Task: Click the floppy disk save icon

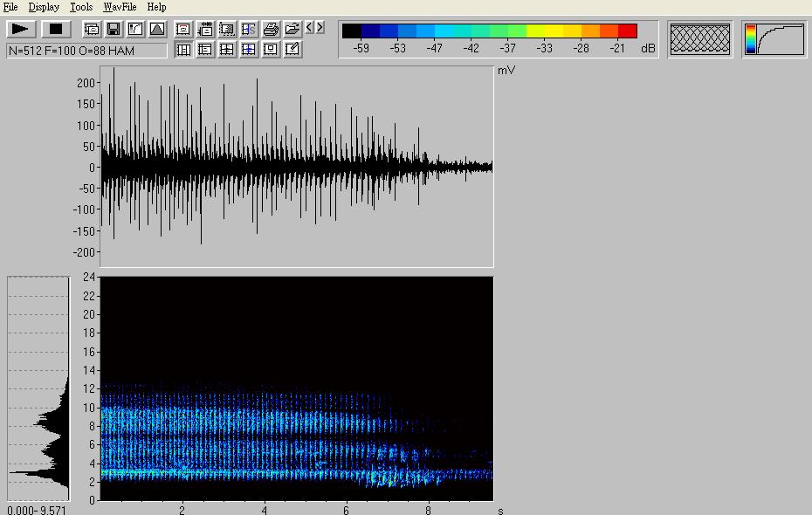Action: point(114,29)
